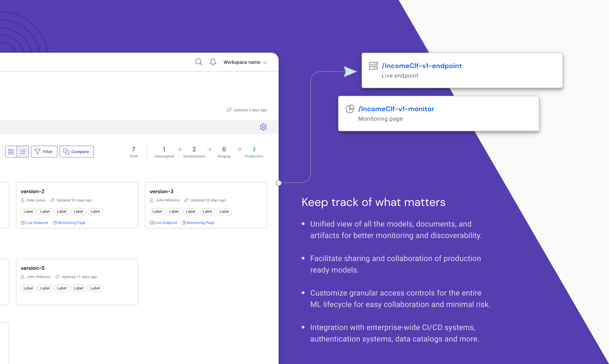The width and height of the screenshot is (609, 364).
Task: Open version-2 Live Endpoint link
Action: [37, 223]
